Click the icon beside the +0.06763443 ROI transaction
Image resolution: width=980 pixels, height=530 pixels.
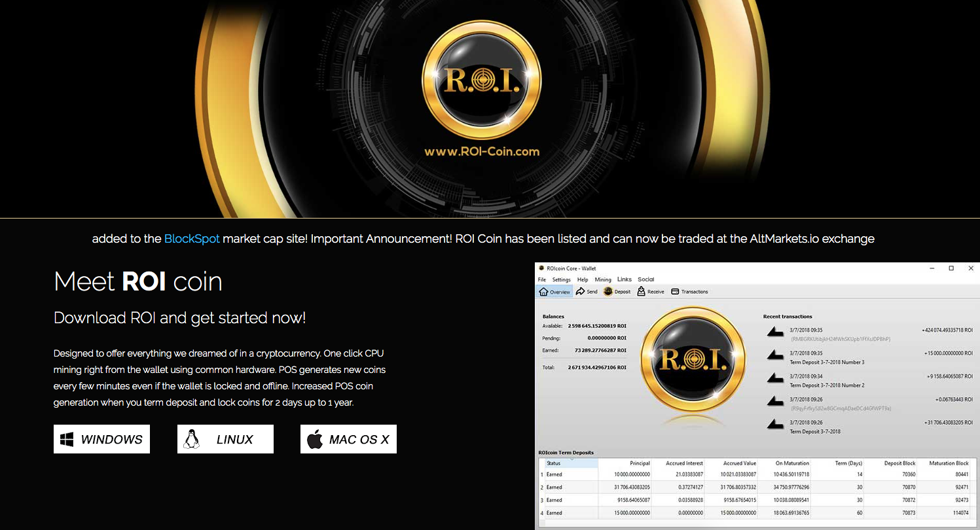point(776,402)
